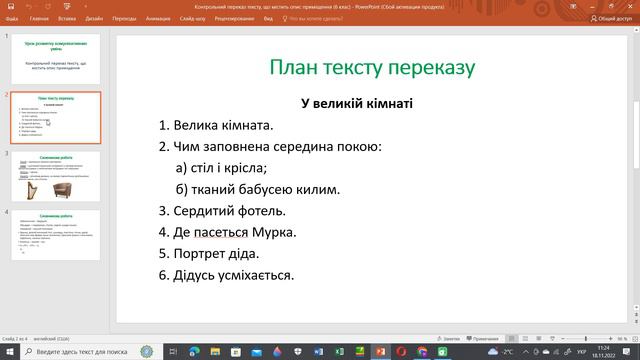Viewport: 640px width, 360px height.
Task: Click the line 'Чим заповнена середина покою:'
Action: [x=278, y=147]
